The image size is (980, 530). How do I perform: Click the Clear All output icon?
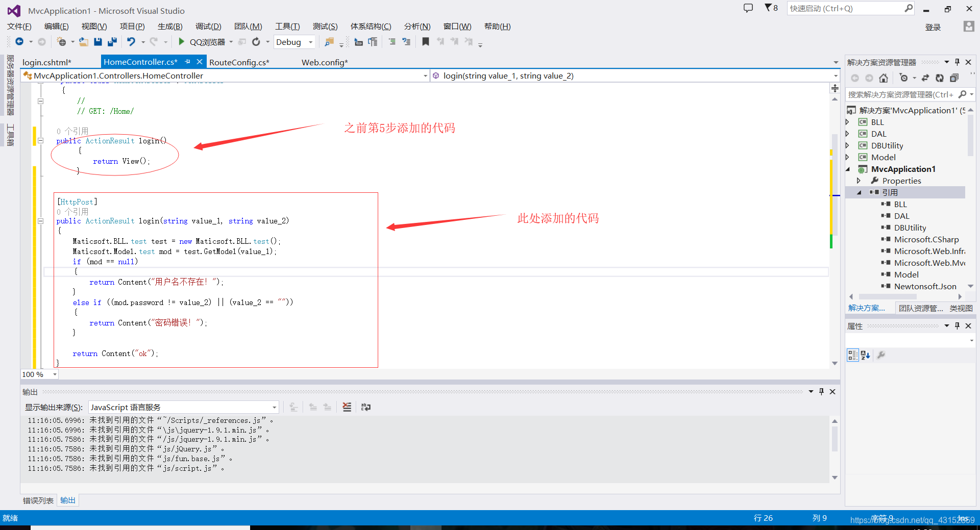tap(347, 407)
